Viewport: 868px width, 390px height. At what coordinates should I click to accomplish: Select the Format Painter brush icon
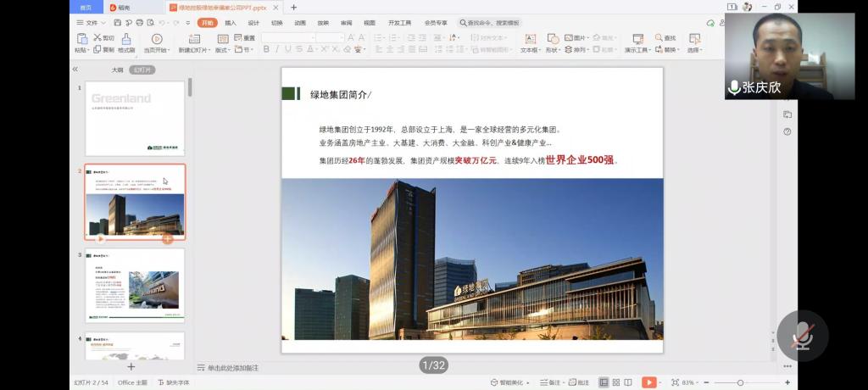coord(126,39)
